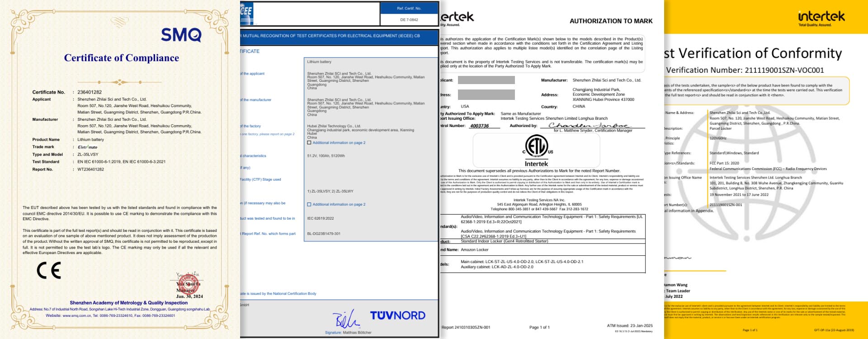Click the CE mark symbol
The height and width of the screenshot is (339, 868).
tap(49, 271)
